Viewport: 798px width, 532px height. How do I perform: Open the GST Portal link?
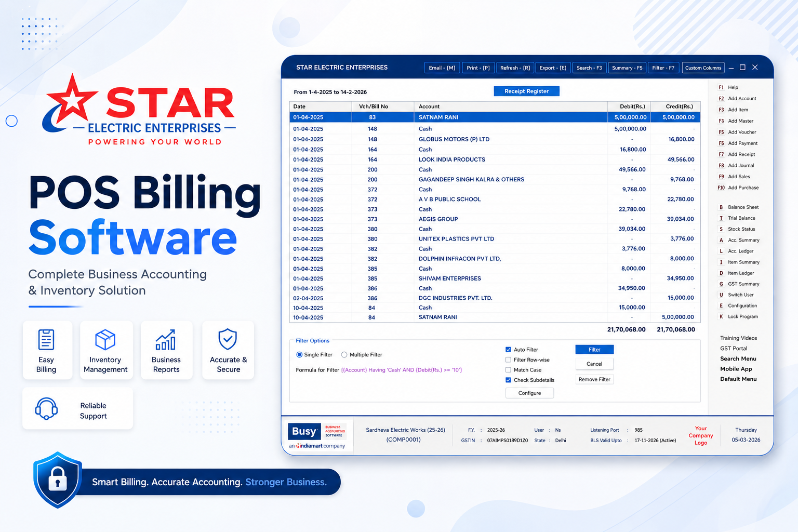click(734, 349)
